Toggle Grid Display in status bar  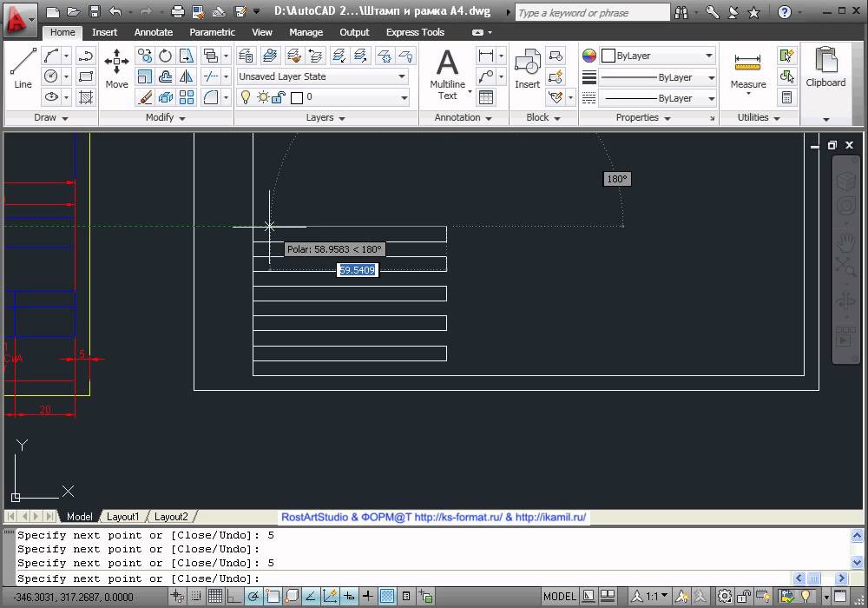tap(214, 597)
